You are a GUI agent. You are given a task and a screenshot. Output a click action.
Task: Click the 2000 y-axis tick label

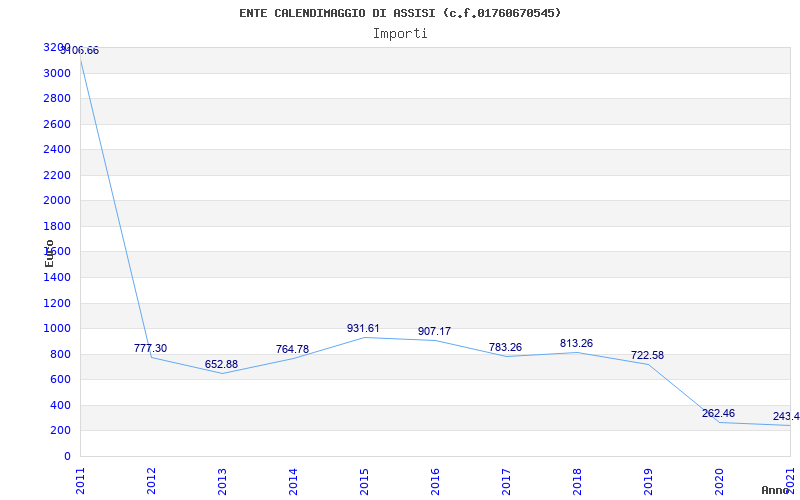point(57,201)
